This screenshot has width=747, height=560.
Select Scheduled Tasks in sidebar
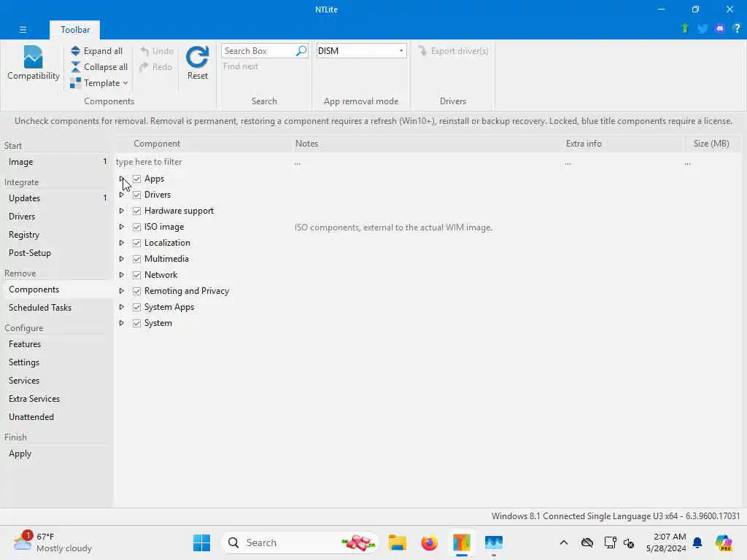pos(56,308)
